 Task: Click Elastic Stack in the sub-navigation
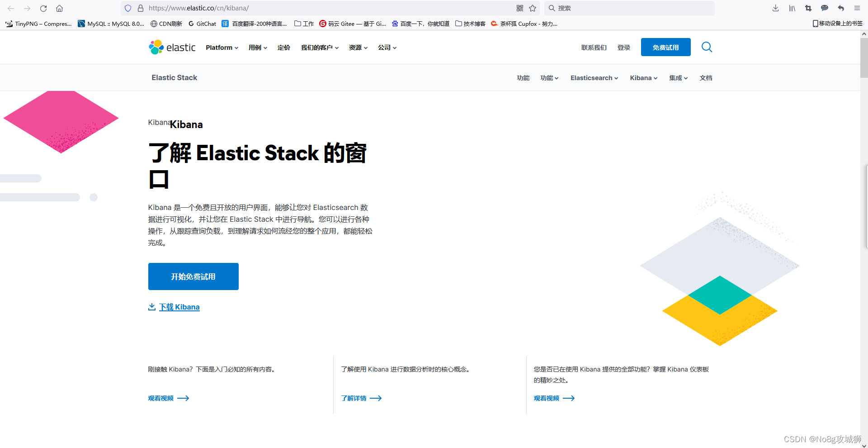(174, 77)
